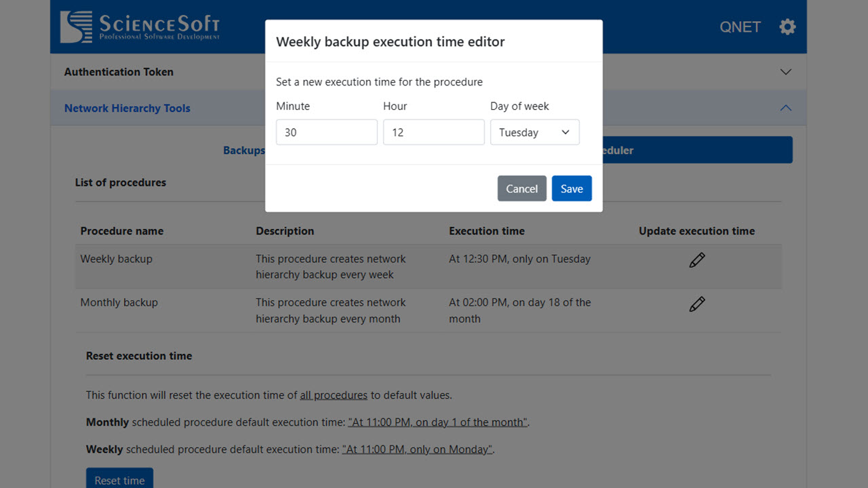Click the Minute input field
Image resolution: width=868 pixels, height=488 pixels.
[327, 132]
